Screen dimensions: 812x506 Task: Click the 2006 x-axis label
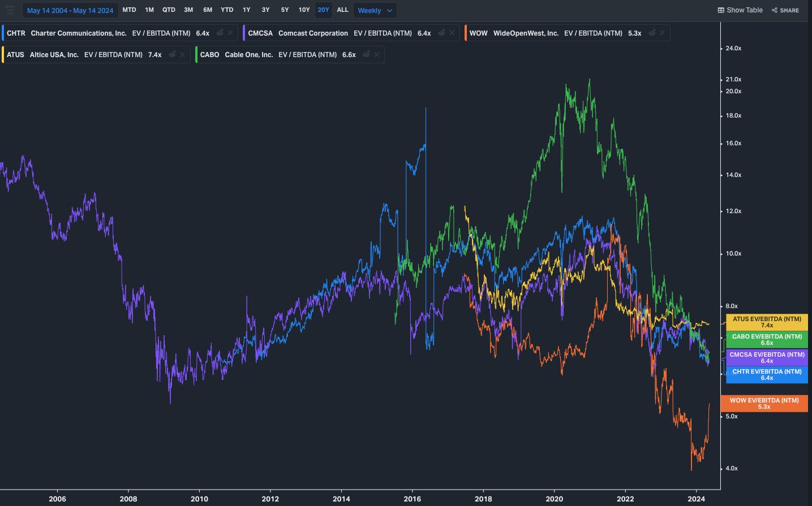[x=57, y=499]
